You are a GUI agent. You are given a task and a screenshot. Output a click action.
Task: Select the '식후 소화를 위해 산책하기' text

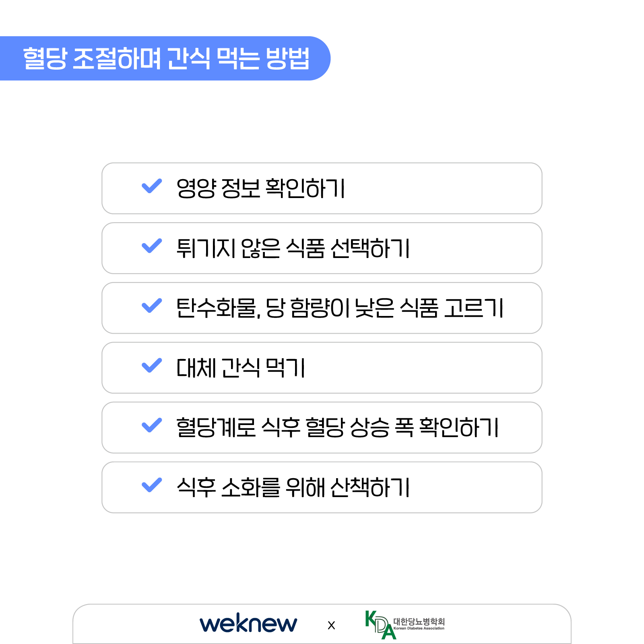coord(293,487)
